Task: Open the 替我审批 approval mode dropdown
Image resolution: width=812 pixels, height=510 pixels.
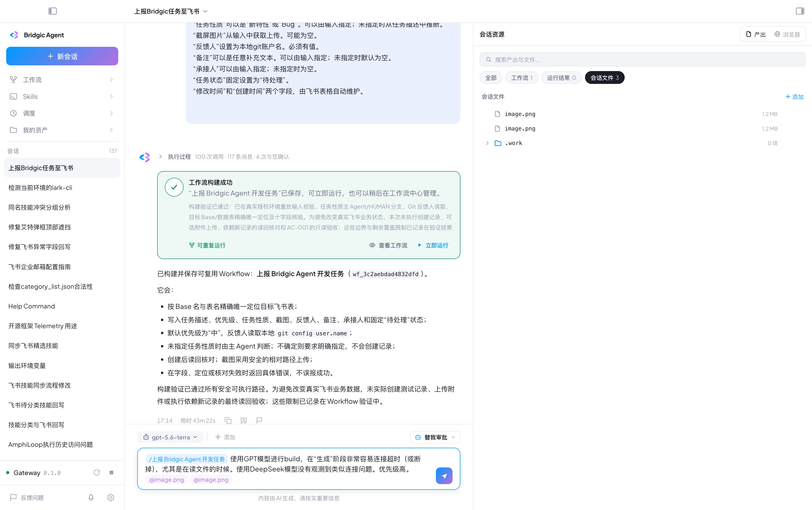Action: (435, 437)
